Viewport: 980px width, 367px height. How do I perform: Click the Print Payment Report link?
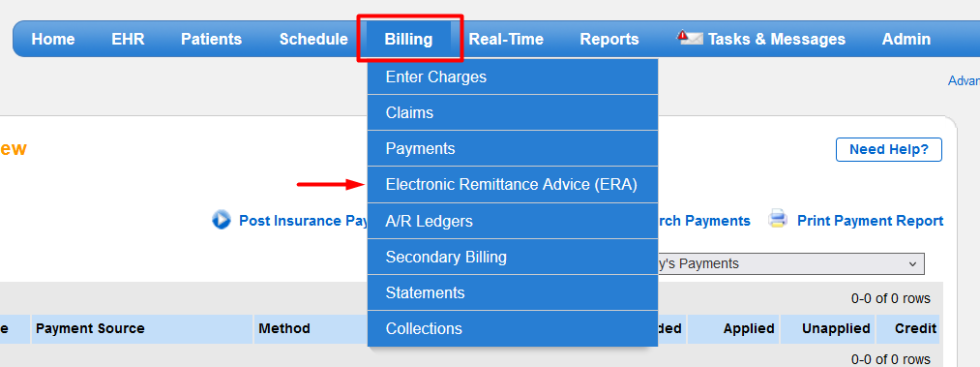point(870,221)
